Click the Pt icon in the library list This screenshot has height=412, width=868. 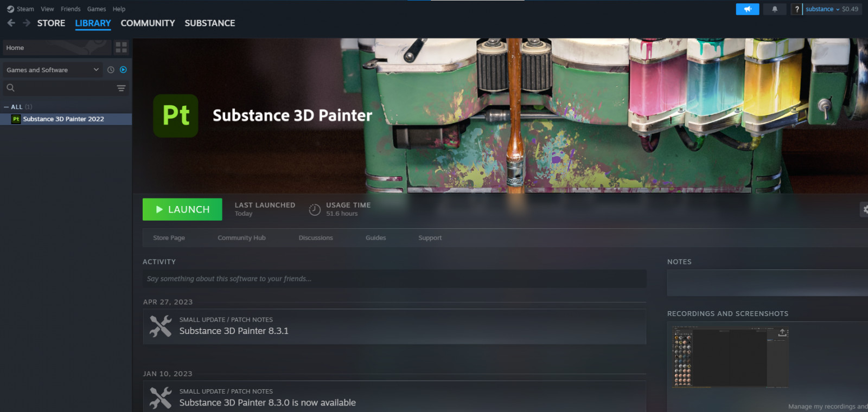(x=16, y=119)
